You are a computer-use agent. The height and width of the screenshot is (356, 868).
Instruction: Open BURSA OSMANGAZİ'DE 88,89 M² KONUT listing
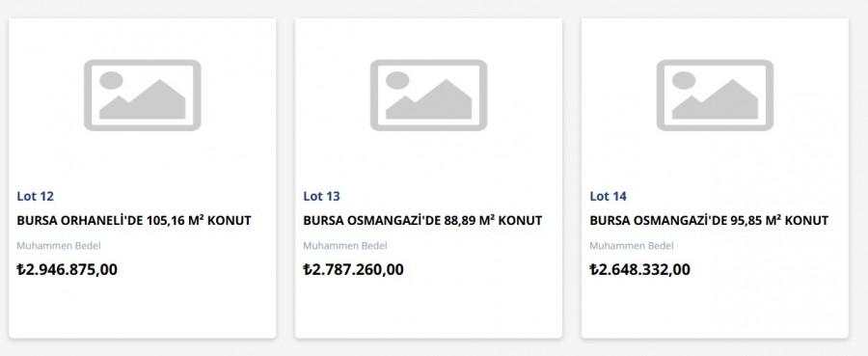(x=422, y=220)
